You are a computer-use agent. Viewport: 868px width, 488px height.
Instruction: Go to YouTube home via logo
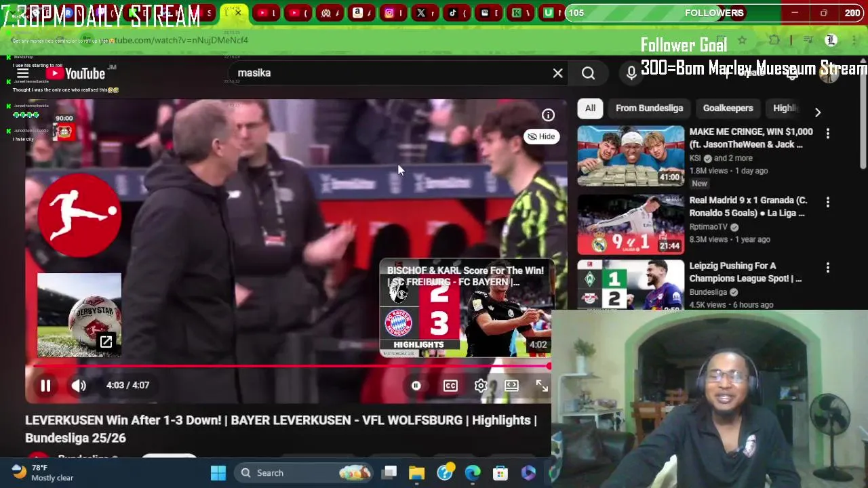[x=76, y=73]
